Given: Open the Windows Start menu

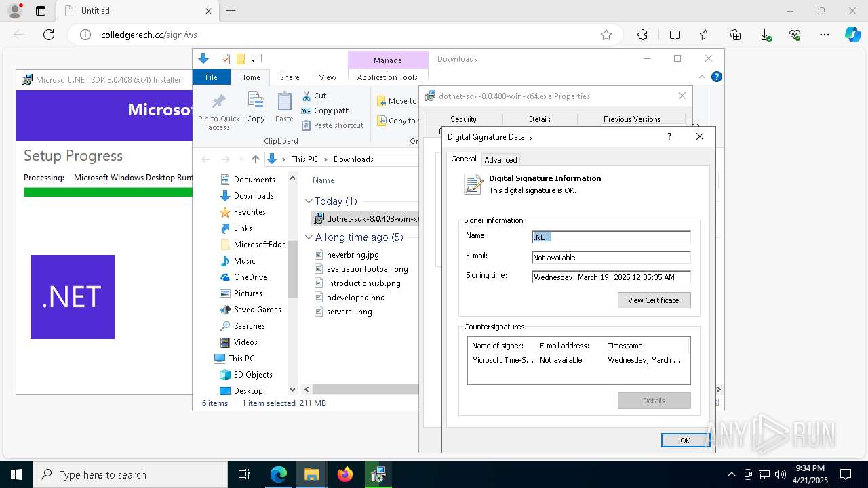Looking at the screenshot, I should coord(16,474).
